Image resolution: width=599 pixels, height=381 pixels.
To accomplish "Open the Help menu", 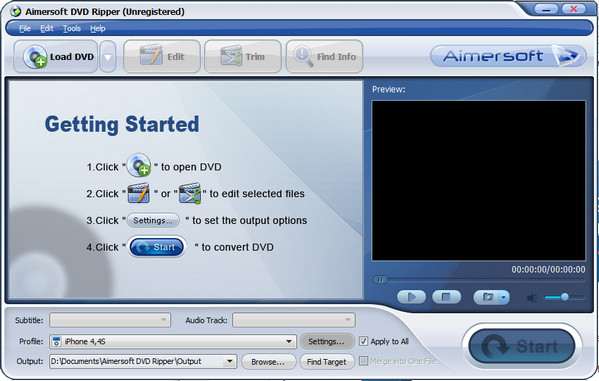I will (x=98, y=28).
